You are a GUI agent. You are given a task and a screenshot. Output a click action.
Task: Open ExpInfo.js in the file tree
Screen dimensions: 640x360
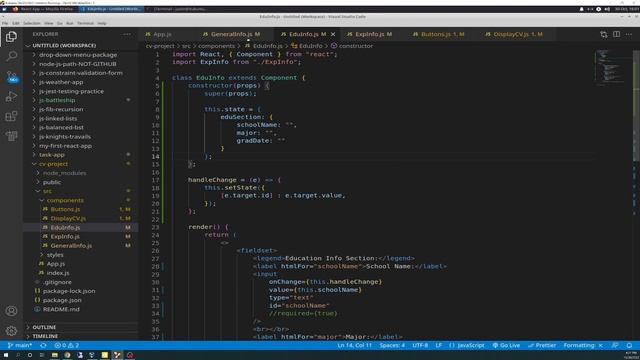81,237
